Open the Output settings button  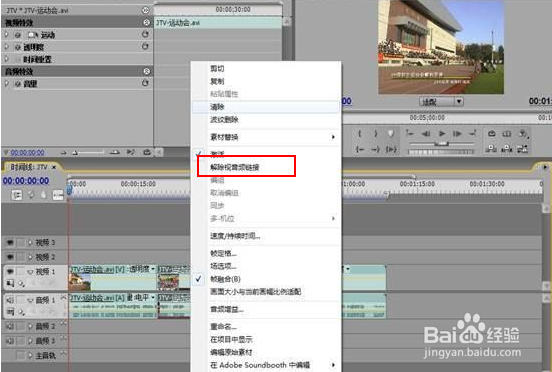pos(523,134)
